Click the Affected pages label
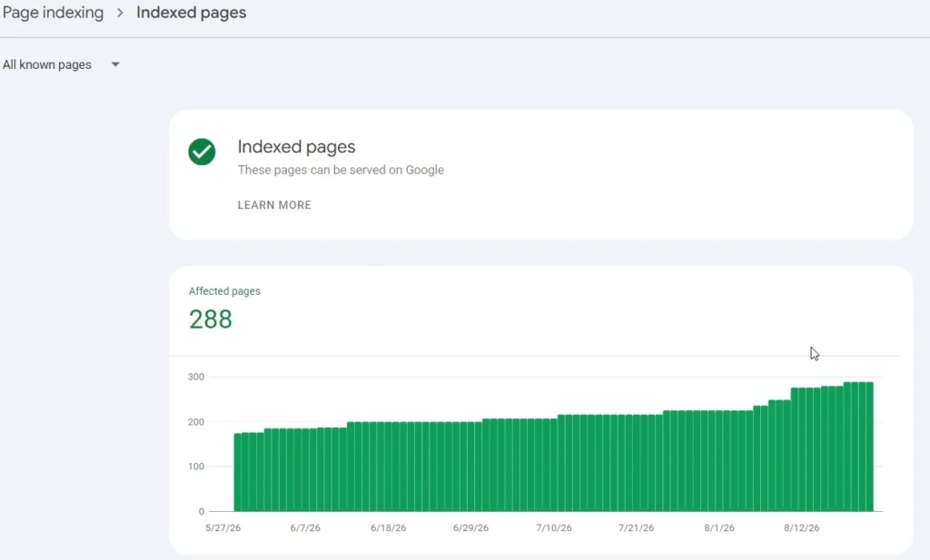The image size is (930, 560). tap(224, 291)
